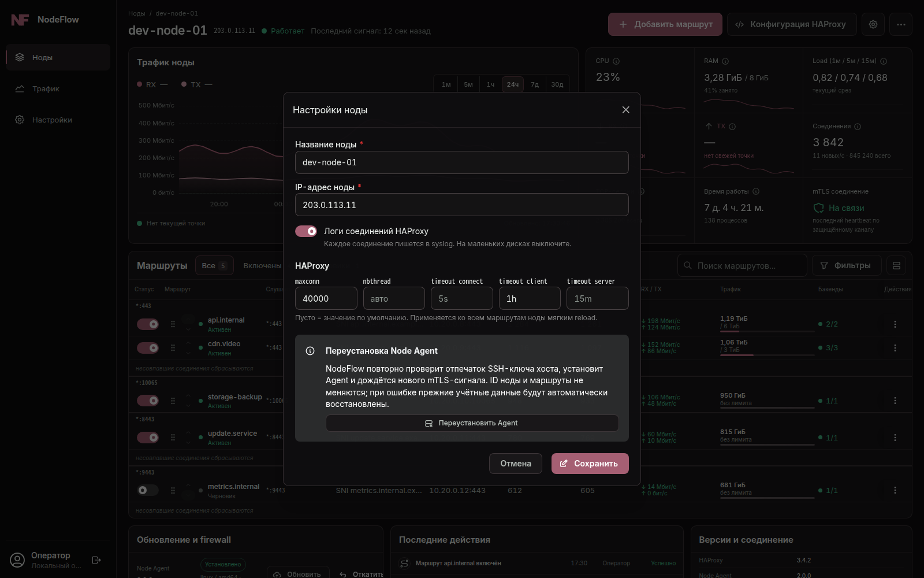Screen dimensions: 924x578
Task: Select the 24ч traffic range
Action: click(513, 84)
